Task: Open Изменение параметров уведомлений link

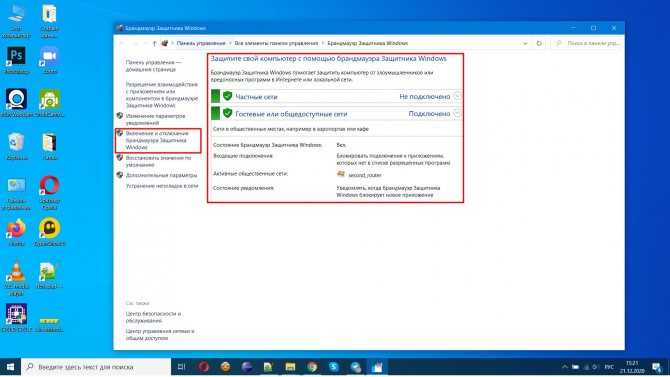Action: [x=155, y=119]
